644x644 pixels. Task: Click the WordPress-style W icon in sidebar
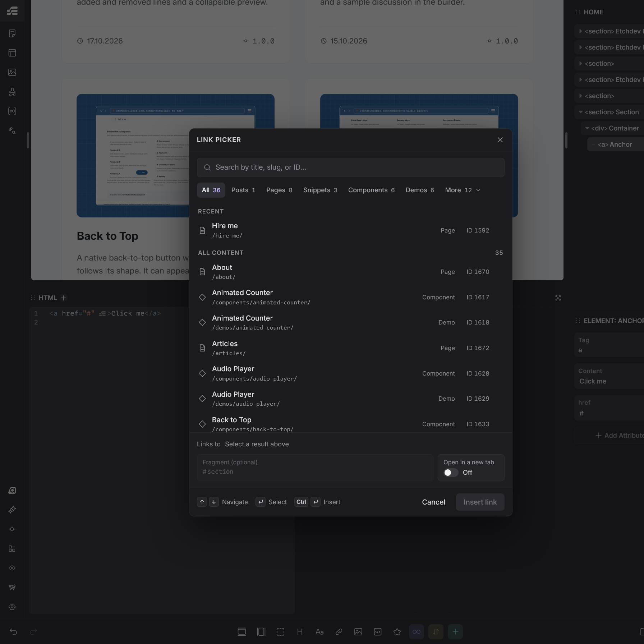[x=12, y=587]
